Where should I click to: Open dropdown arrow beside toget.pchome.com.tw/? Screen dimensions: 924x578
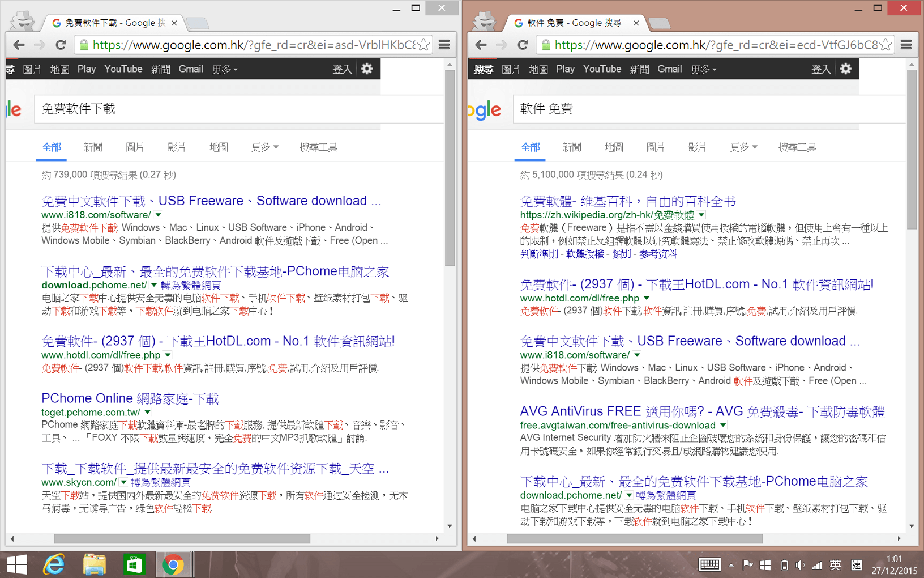(148, 412)
